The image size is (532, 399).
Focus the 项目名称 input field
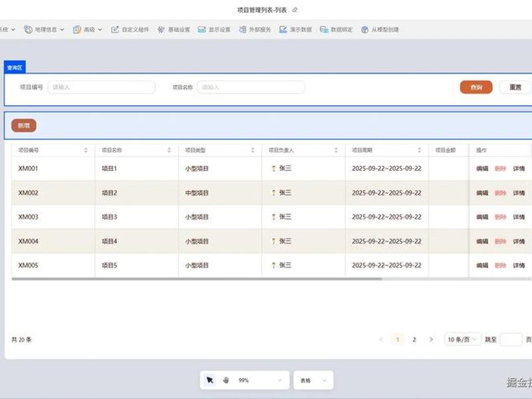pyautogui.click(x=251, y=87)
